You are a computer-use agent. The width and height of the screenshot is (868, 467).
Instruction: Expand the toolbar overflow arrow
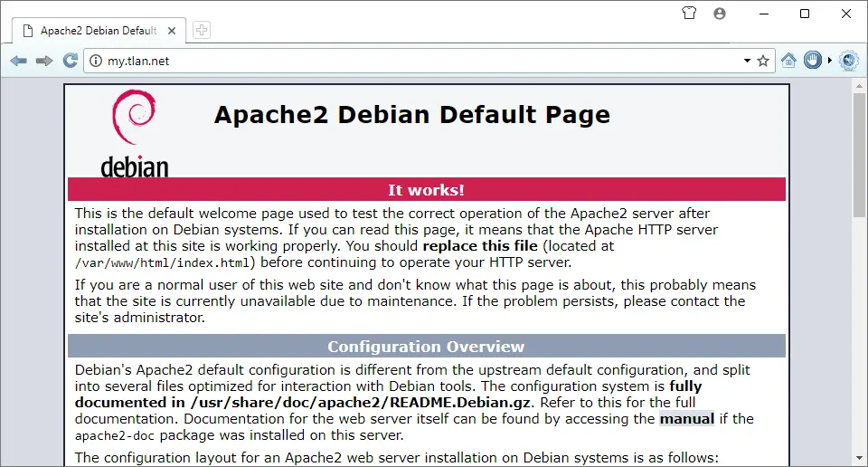(x=830, y=61)
